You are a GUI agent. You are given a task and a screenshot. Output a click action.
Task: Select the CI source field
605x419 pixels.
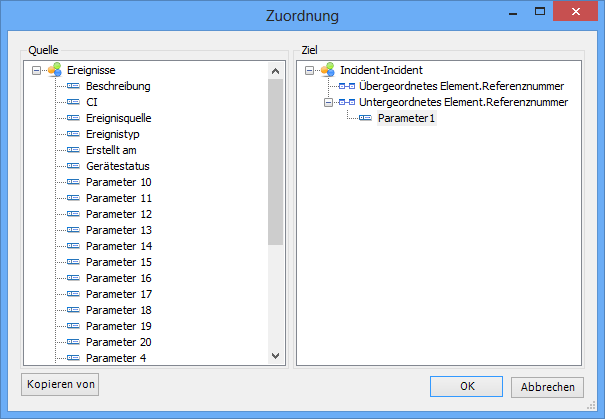click(x=92, y=103)
